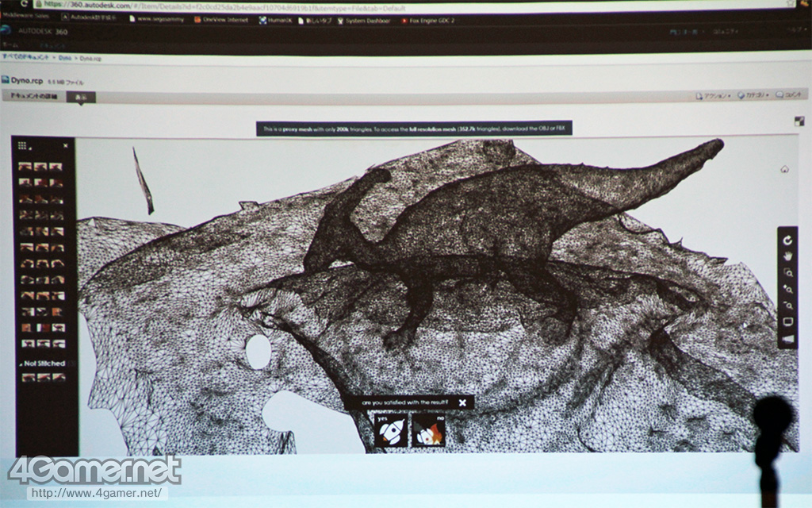Open the カテゴリ dropdown
Viewport: 812px width, 508px height.
pyautogui.click(x=753, y=95)
